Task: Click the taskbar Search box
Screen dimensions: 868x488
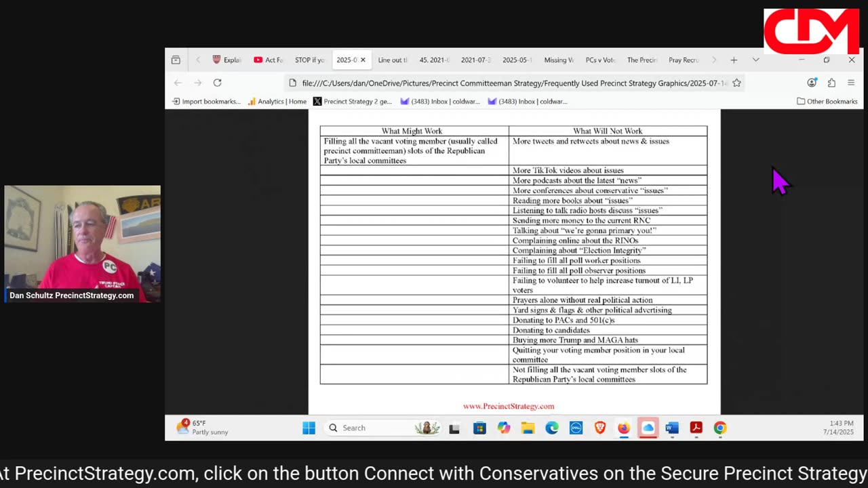Action: pos(384,428)
